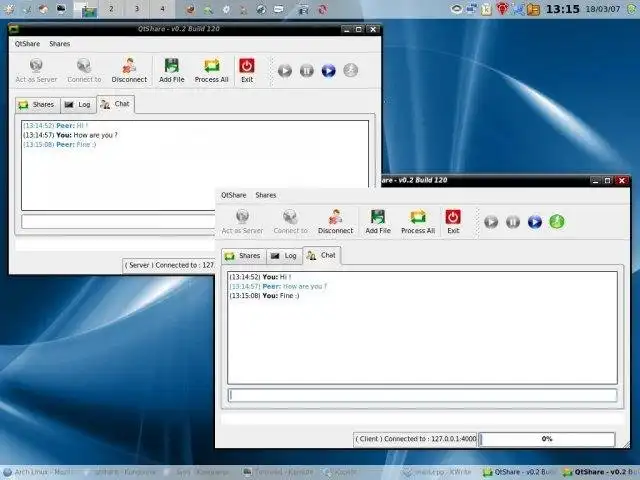Click Process All icon in the server QtShare window

(211, 65)
